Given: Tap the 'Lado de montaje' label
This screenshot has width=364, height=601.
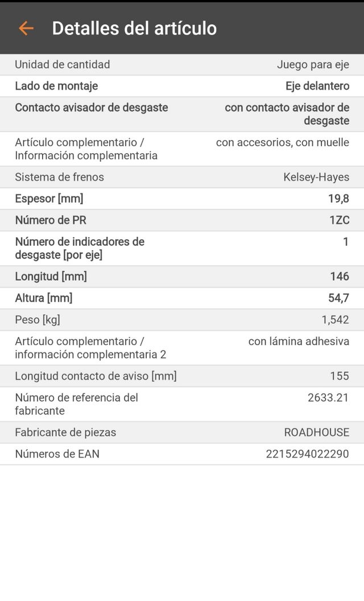Looking at the screenshot, I should (x=56, y=86).
